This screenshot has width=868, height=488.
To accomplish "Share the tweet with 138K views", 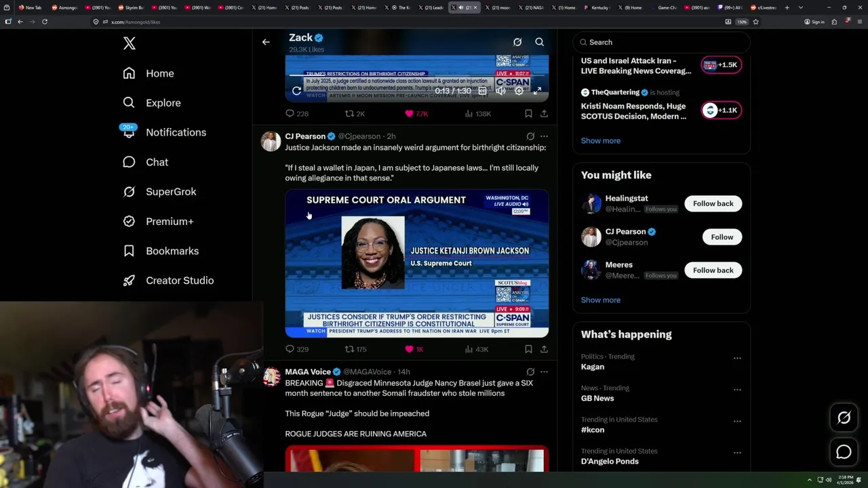I will pos(544,114).
